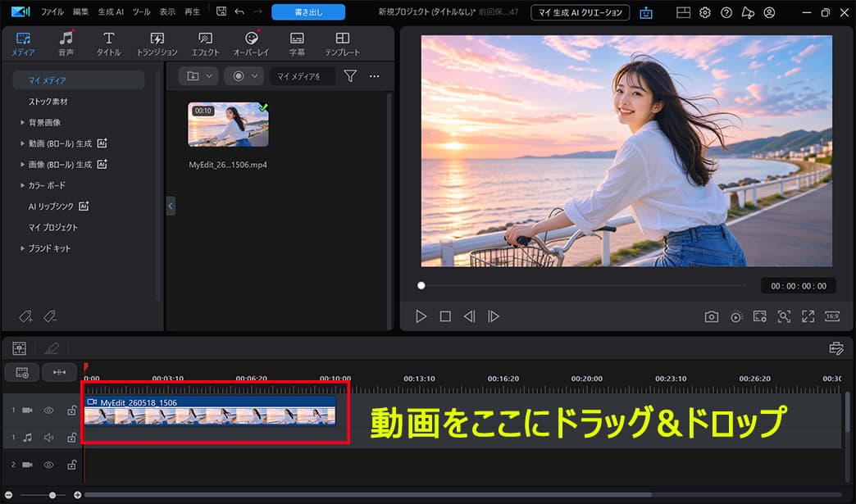856x504 pixels.
Task: Take a snapshot with camera icon
Action: [712, 317]
